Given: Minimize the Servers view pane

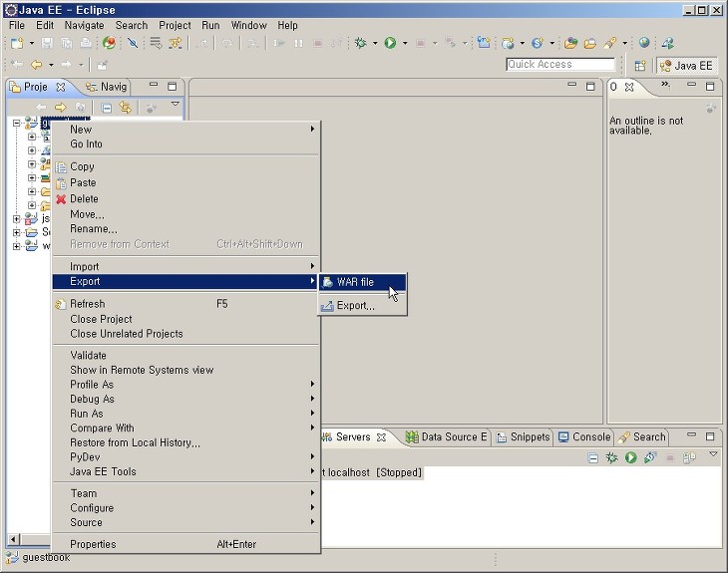Looking at the screenshot, I should 691,435.
